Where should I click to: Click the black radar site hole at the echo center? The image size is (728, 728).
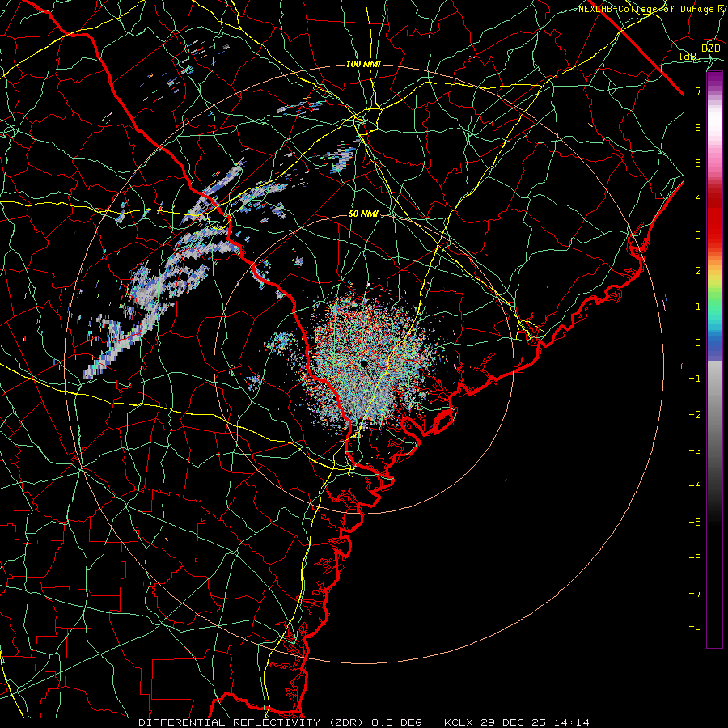point(364,364)
